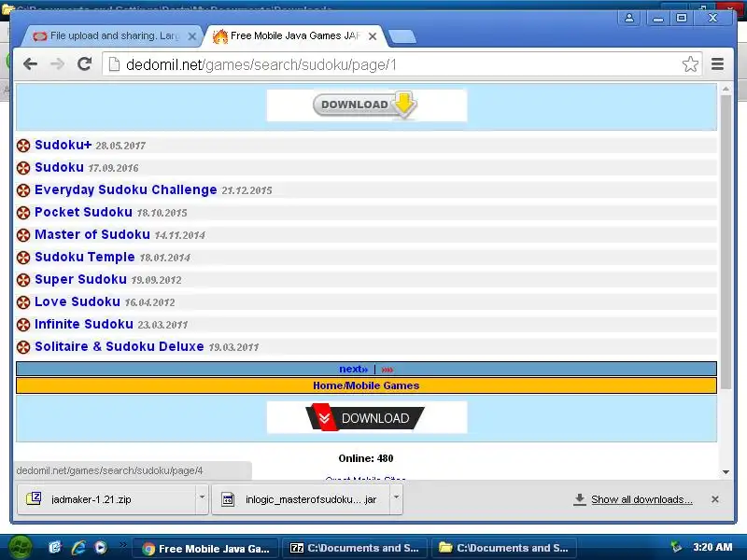
Task: Jump to last page with red arrows
Action: tap(388, 370)
